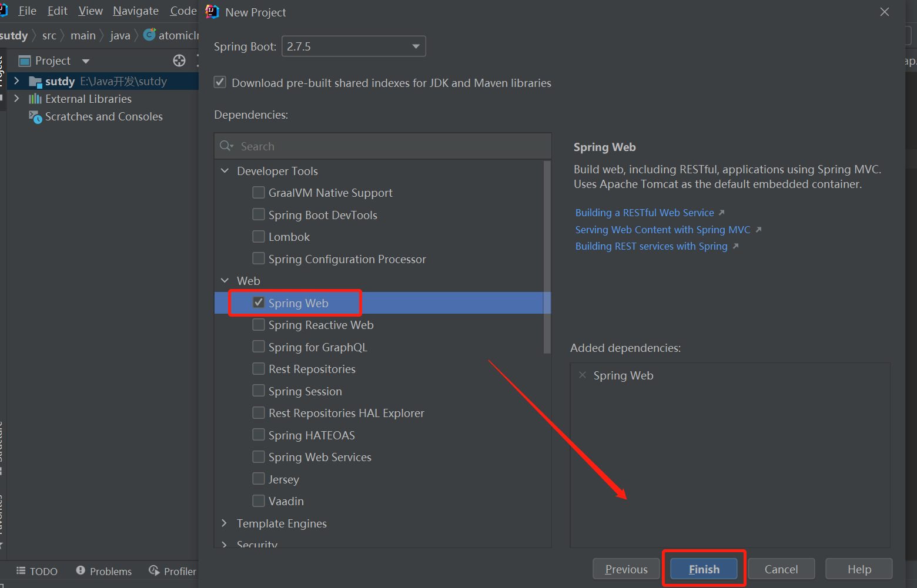
Task: Click the search magnifier icon in Dependencies
Action: point(226,146)
